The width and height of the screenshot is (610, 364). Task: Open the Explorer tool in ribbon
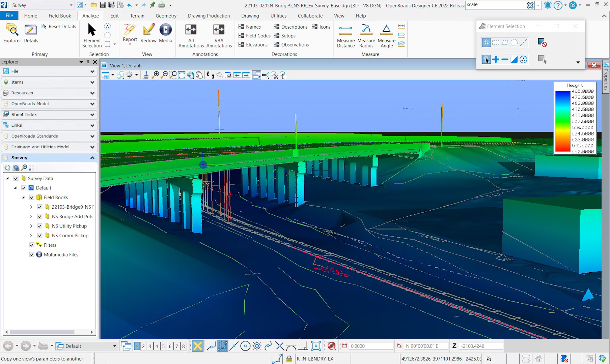12,33
